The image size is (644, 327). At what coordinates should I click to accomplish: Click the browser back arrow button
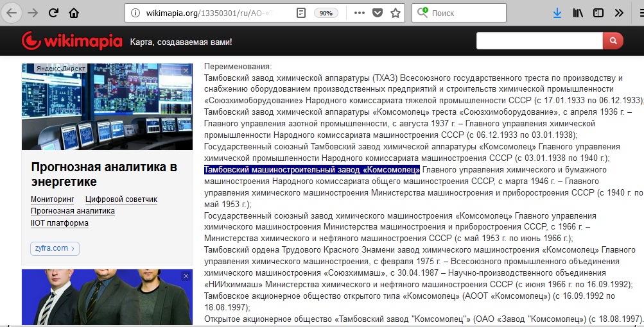tap(12, 13)
